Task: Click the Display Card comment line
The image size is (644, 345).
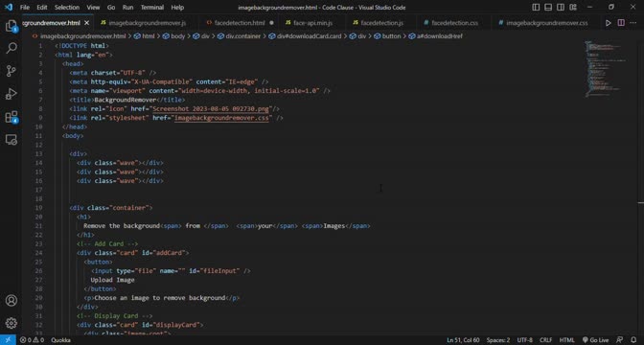Action: (115, 316)
